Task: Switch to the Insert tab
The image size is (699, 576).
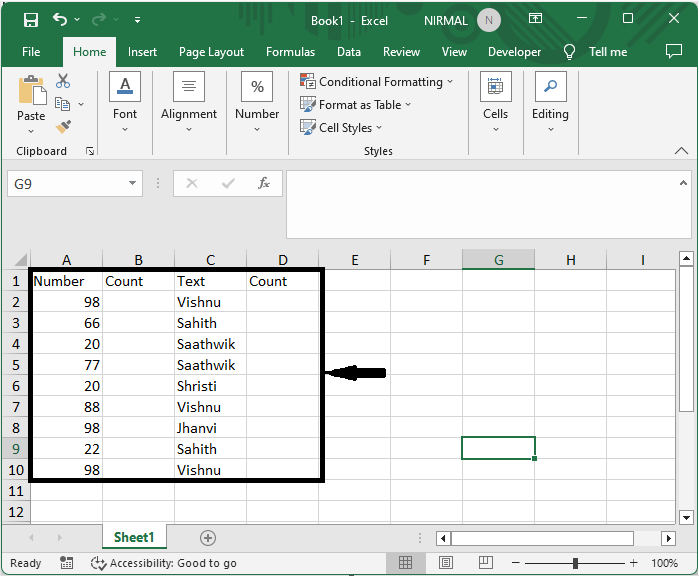Action: [142, 52]
